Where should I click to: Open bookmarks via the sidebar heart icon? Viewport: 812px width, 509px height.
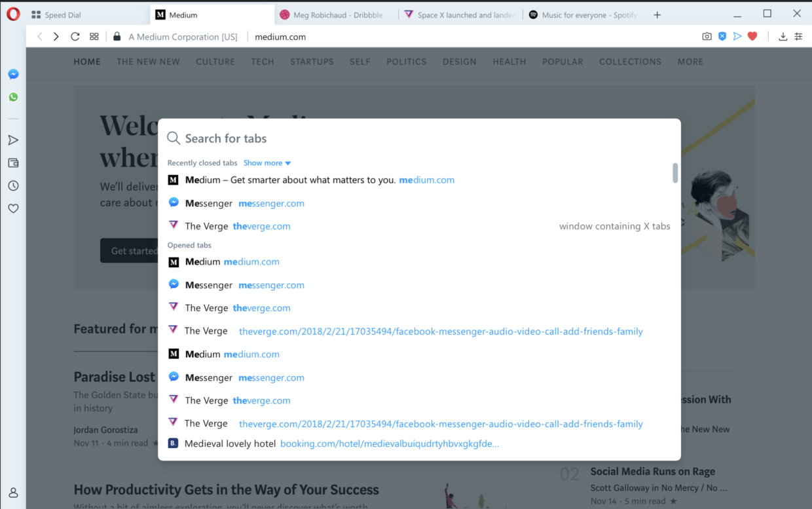[12, 208]
